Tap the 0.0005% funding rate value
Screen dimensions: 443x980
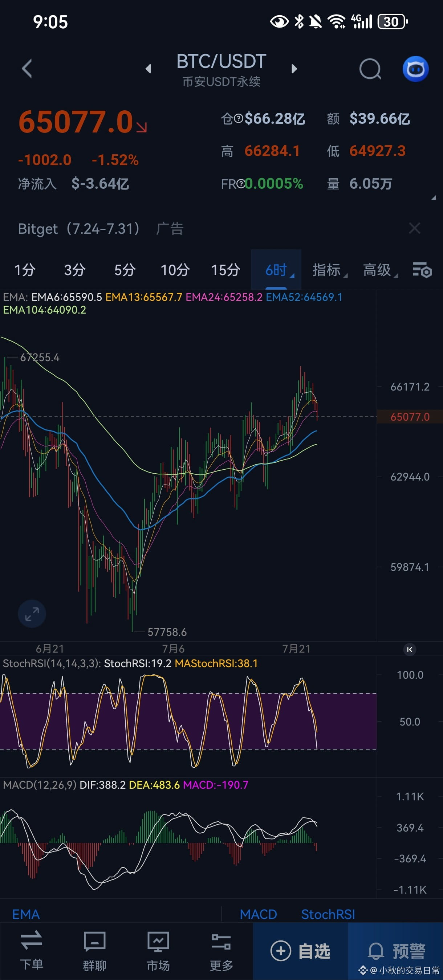click(x=274, y=184)
